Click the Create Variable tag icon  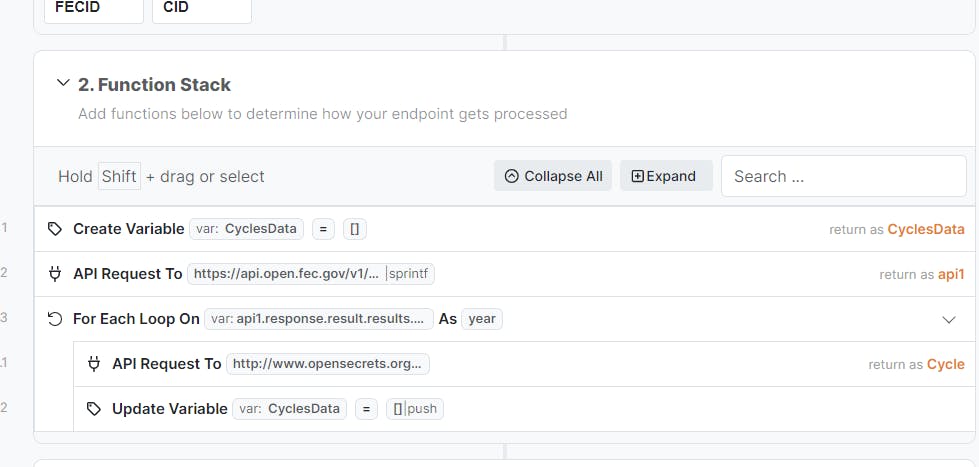55,229
